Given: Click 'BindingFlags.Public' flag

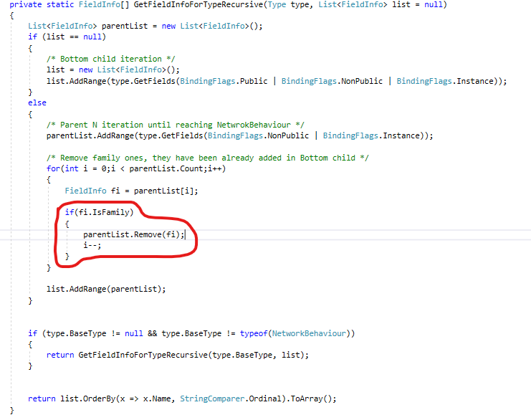Looking at the screenshot, I should click(x=224, y=81).
